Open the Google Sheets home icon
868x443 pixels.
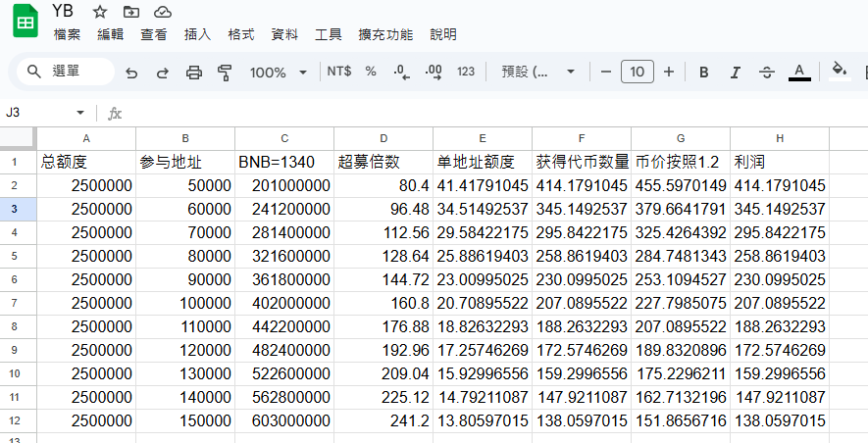tap(26, 22)
